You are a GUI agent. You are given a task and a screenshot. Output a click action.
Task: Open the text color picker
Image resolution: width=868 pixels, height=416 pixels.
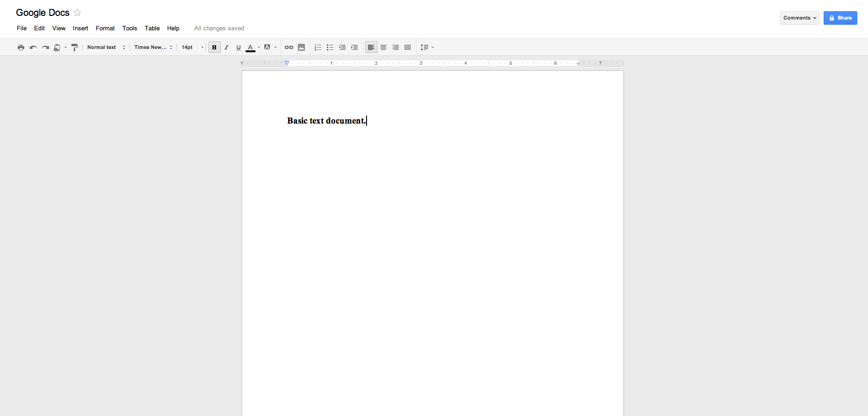pyautogui.click(x=251, y=48)
